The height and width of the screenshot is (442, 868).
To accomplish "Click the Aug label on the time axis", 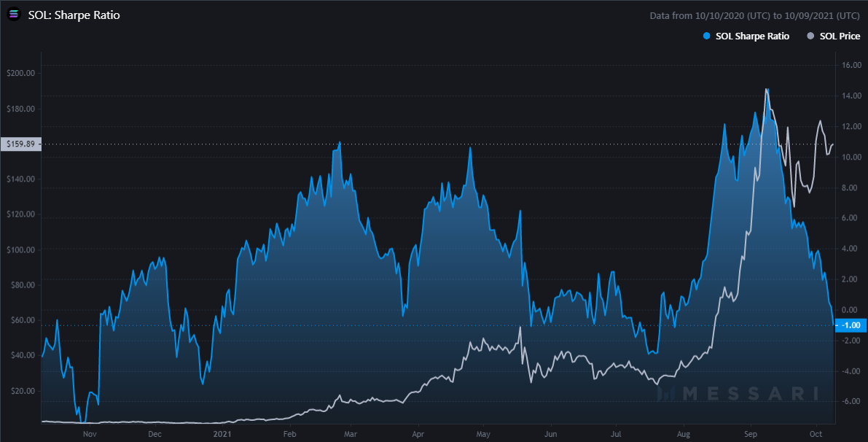I will point(684,434).
